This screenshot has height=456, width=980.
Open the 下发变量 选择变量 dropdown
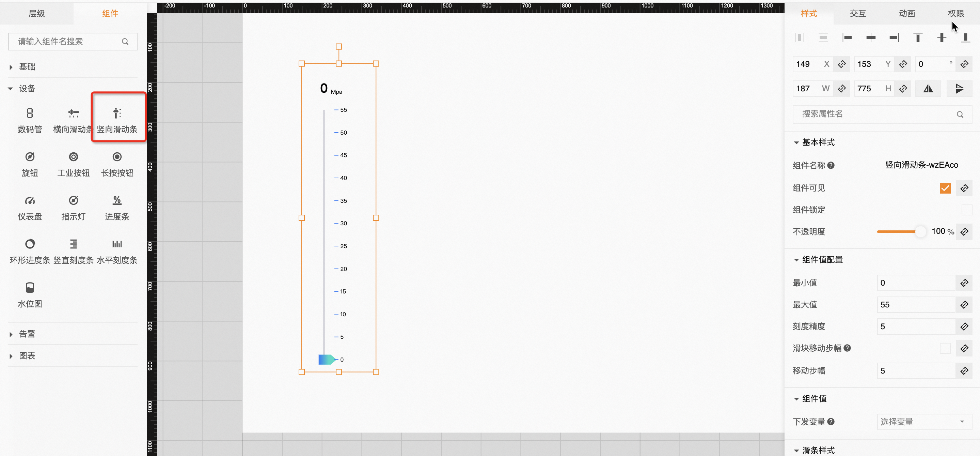[x=924, y=422]
